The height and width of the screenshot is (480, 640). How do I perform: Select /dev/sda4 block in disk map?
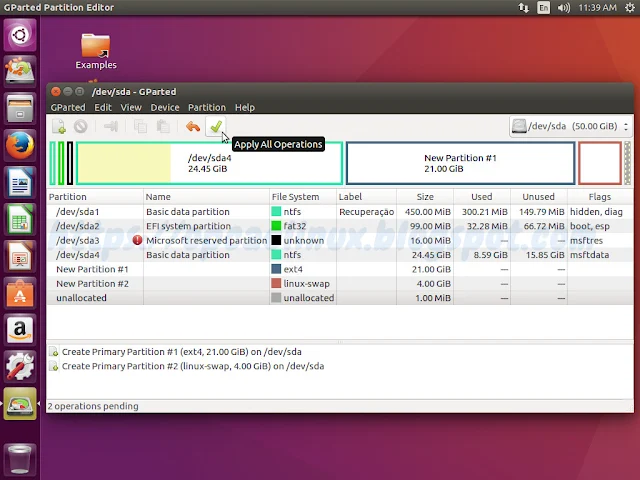click(209, 163)
